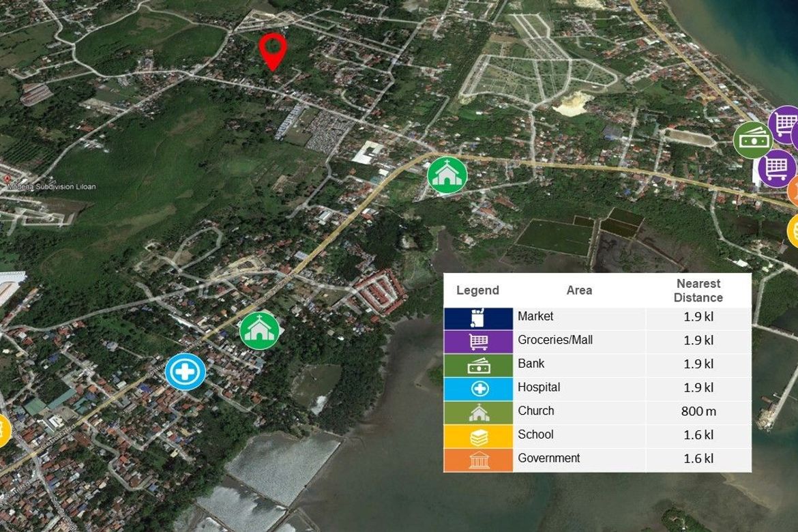
Task: Select the "Hospital" area label
Action: (x=539, y=387)
